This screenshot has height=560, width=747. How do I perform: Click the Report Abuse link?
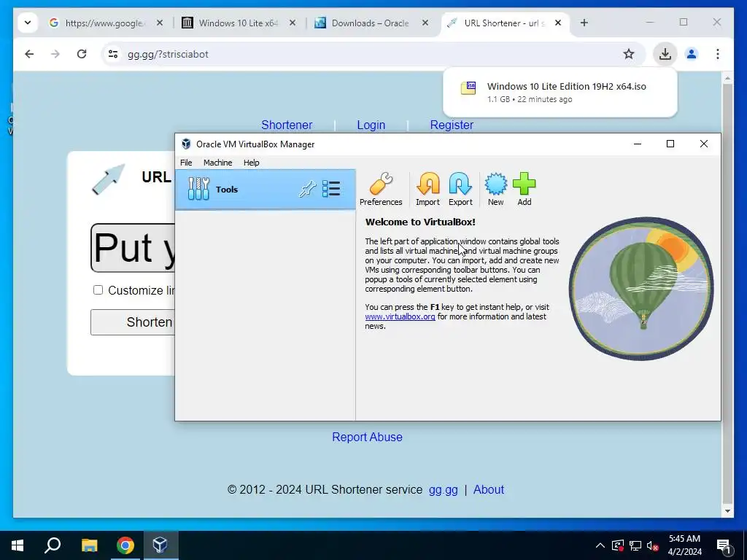(367, 437)
